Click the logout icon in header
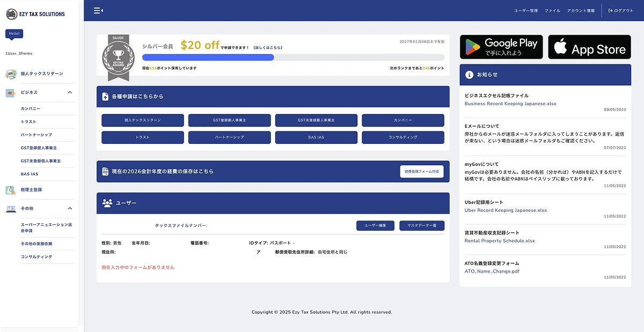This screenshot has width=644, height=332. click(x=611, y=11)
